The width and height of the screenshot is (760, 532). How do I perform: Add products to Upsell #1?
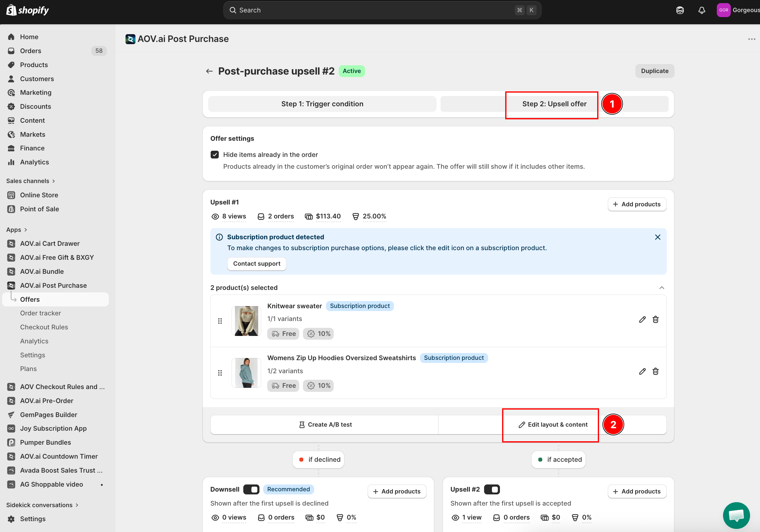coord(637,204)
